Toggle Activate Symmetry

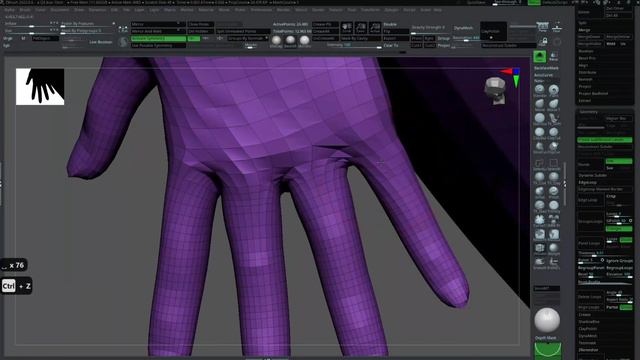[x=158, y=38]
